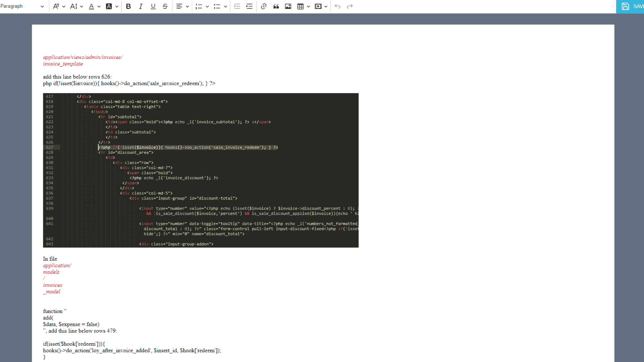
Task: Click the red text 'invoice_template'
Action: tap(63, 64)
